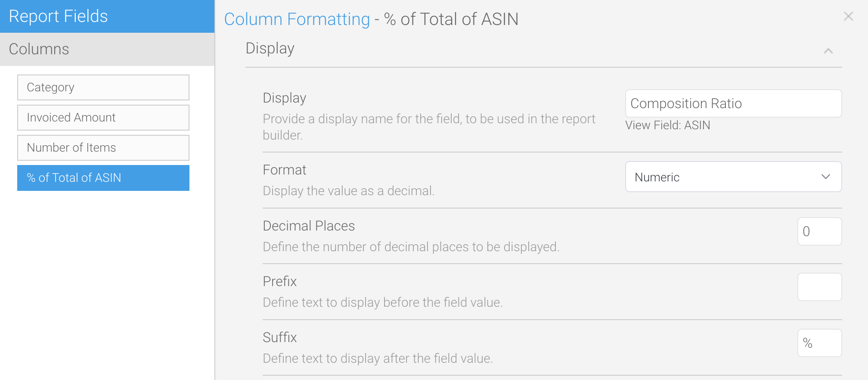This screenshot has width=868, height=380.
Task: Open the Format dropdown arrow
Action: tap(825, 177)
